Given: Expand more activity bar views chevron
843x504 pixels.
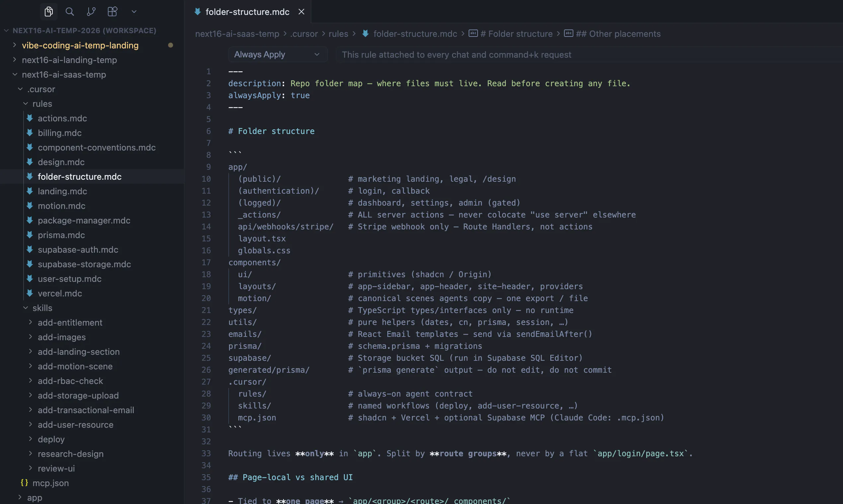Looking at the screenshot, I should point(134,12).
